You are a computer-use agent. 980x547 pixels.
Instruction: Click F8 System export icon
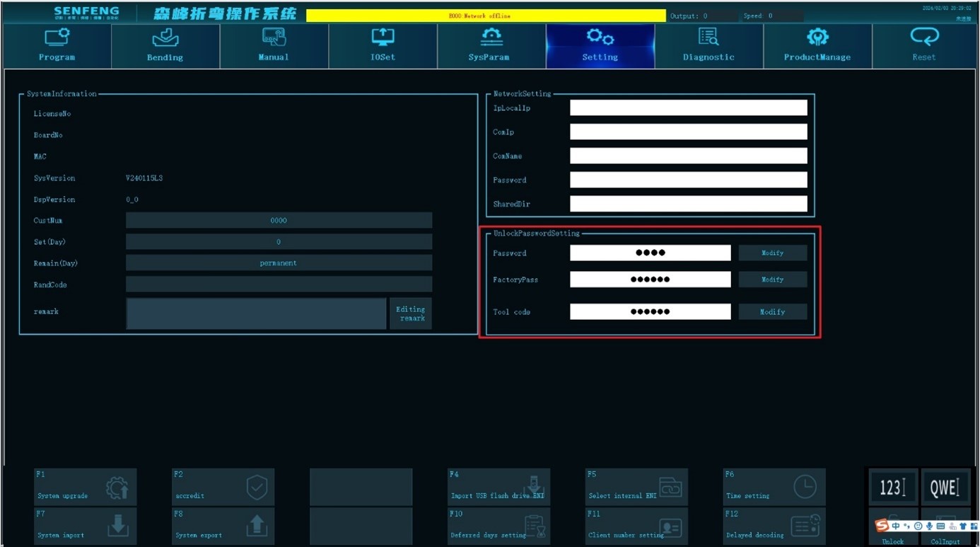pyautogui.click(x=256, y=526)
